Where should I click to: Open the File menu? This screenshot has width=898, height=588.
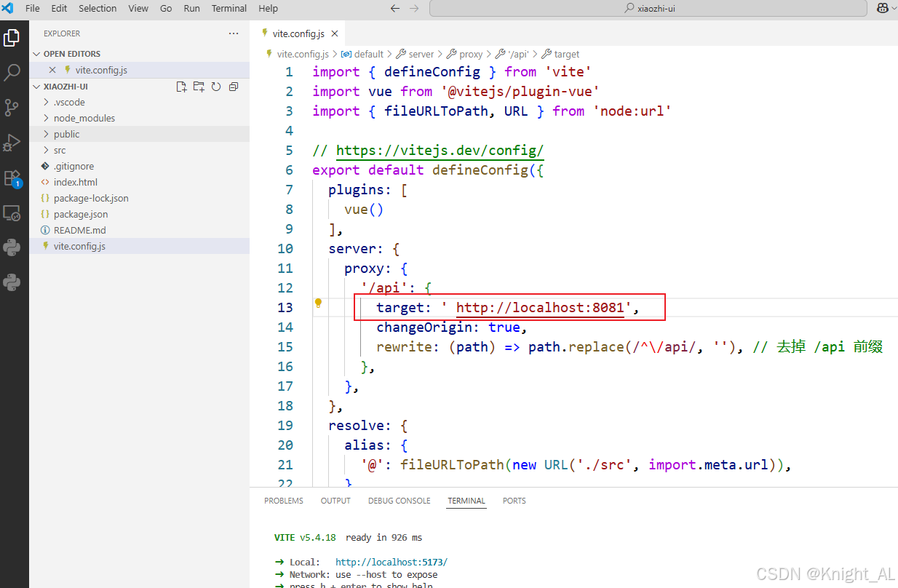coord(33,9)
